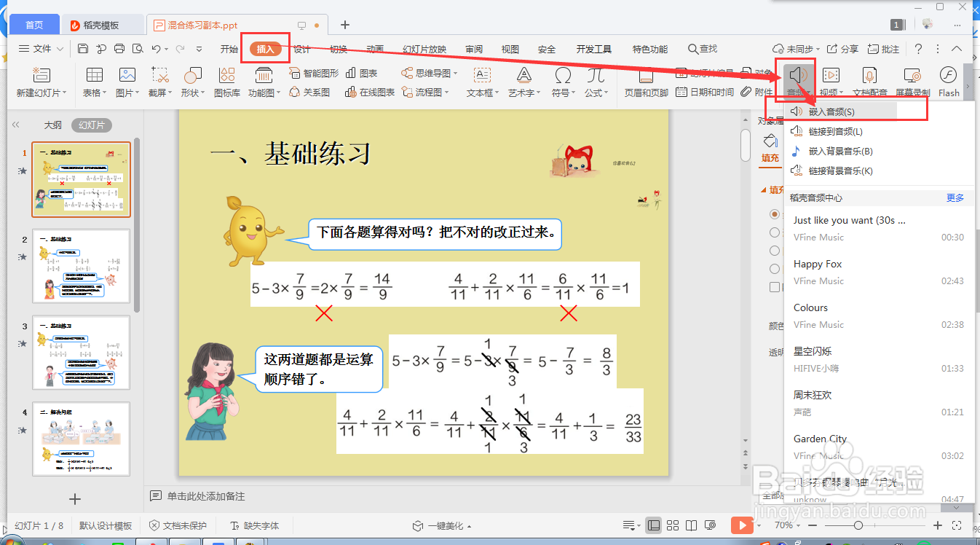Insert a Flash object
The height and width of the screenshot is (545, 980).
click(948, 80)
